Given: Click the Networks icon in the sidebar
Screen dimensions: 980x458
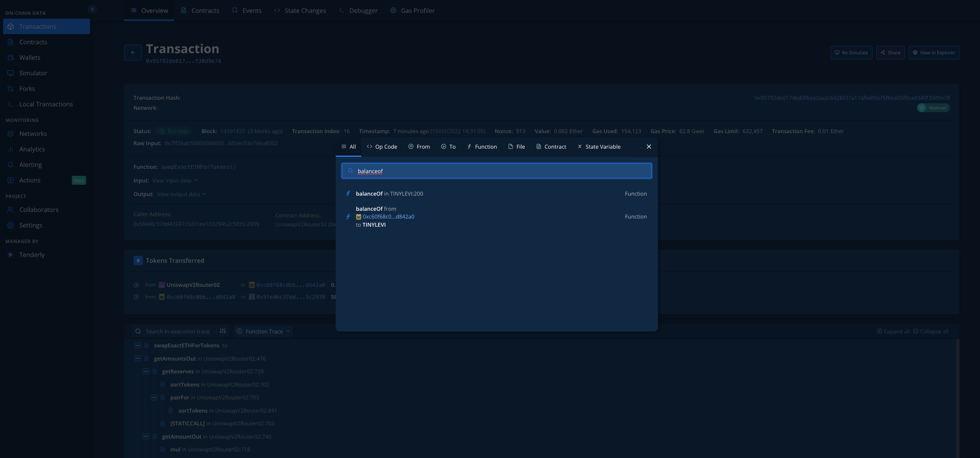Looking at the screenshot, I should 10,134.
